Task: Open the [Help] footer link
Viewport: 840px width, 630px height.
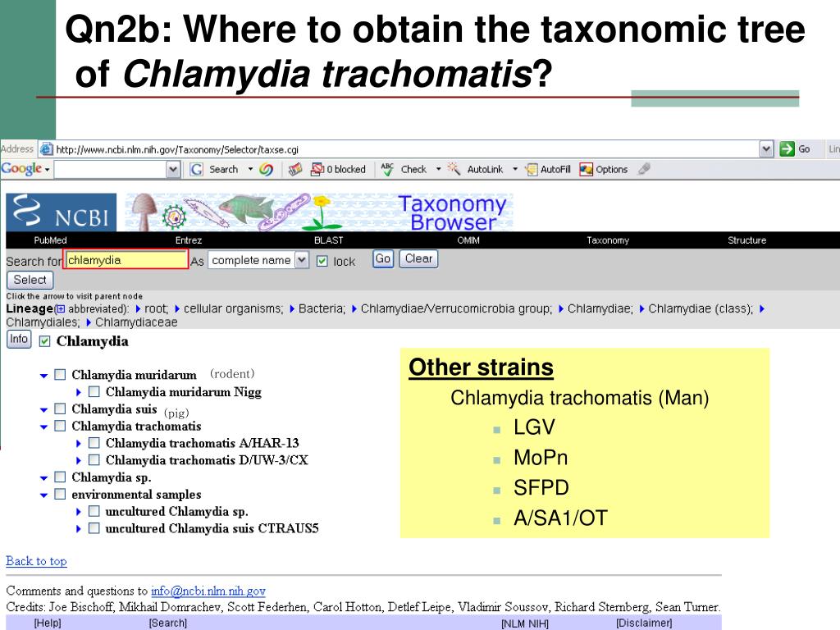Action: [47, 623]
